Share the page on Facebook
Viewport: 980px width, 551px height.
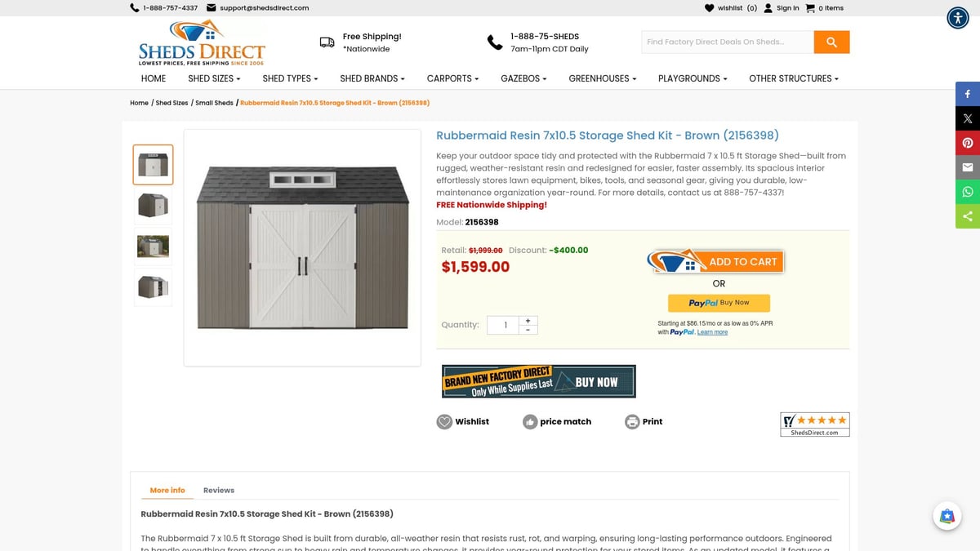coord(968,94)
